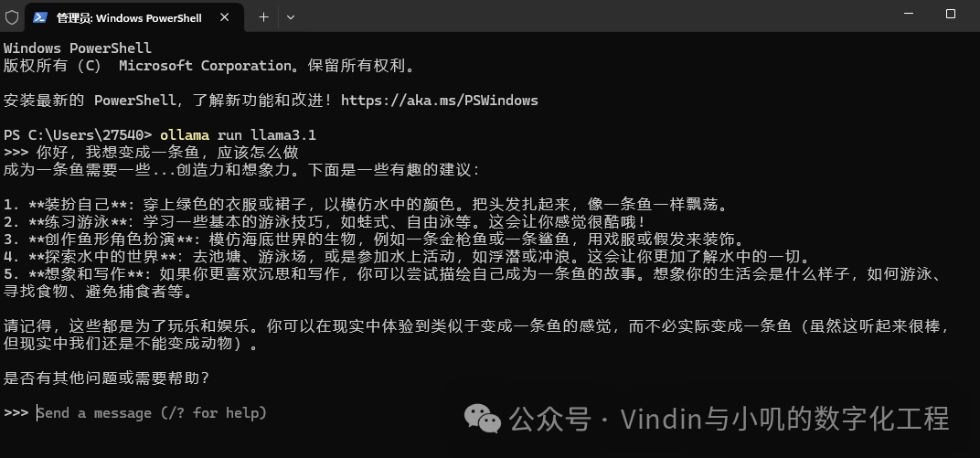Click the WeChat logo in the watermark
Image resolution: width=980 pixels, height=458 pixels.
(482, 419)
